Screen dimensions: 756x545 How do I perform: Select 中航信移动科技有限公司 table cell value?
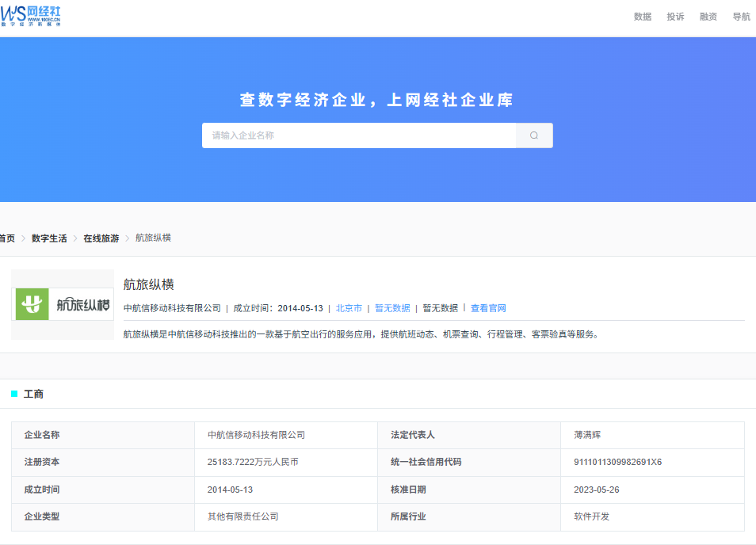tap(286, 435)
